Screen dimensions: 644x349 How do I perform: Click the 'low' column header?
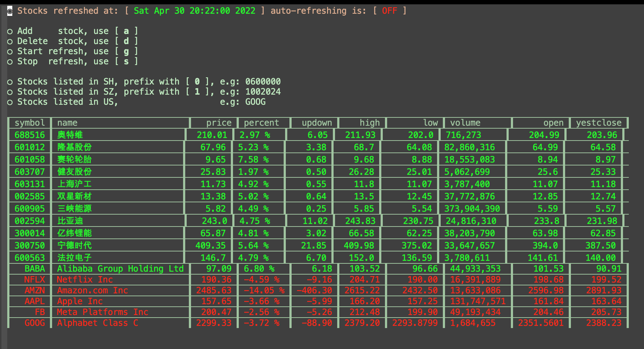click(x=431, y=123)
